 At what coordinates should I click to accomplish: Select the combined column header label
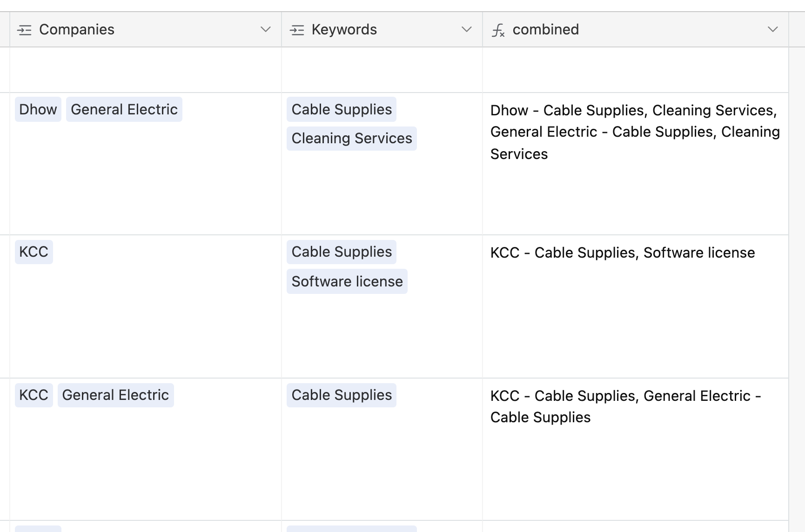tap(546, 29)
